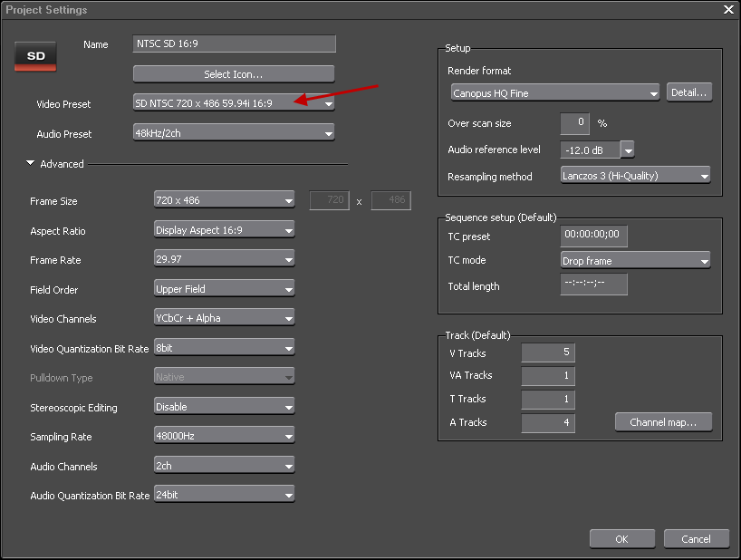The image size is (741, 560).
Task: Open the Audio Preset dropdown
Action: (x=234, y=134)
